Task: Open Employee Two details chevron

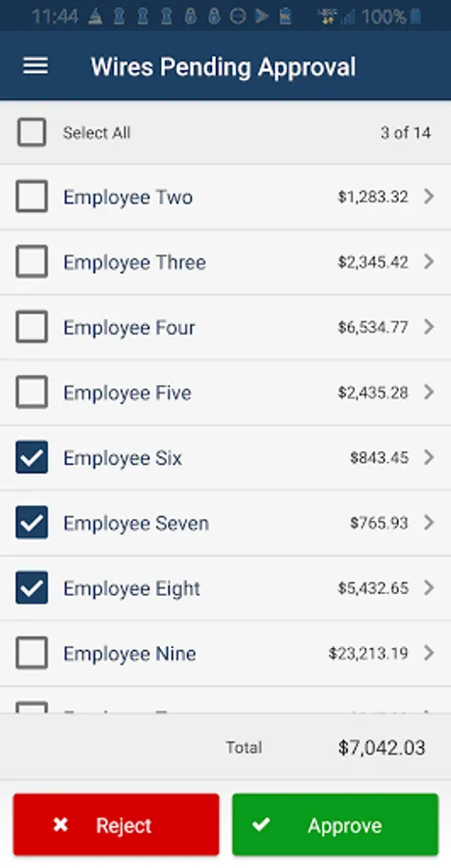Action: tap(428, 197)
